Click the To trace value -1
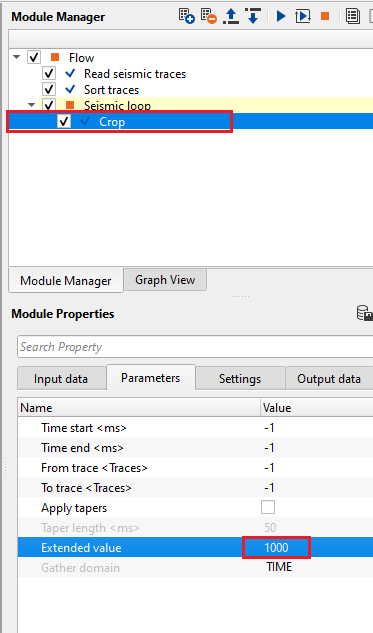 269,488
